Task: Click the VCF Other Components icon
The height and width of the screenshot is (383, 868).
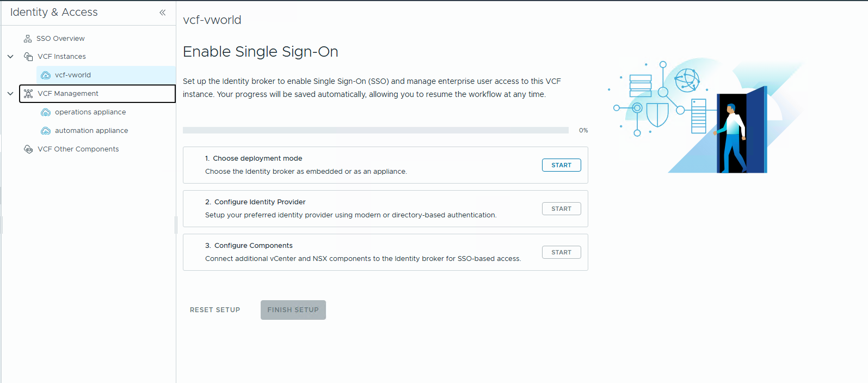Action: click(28, 149)
